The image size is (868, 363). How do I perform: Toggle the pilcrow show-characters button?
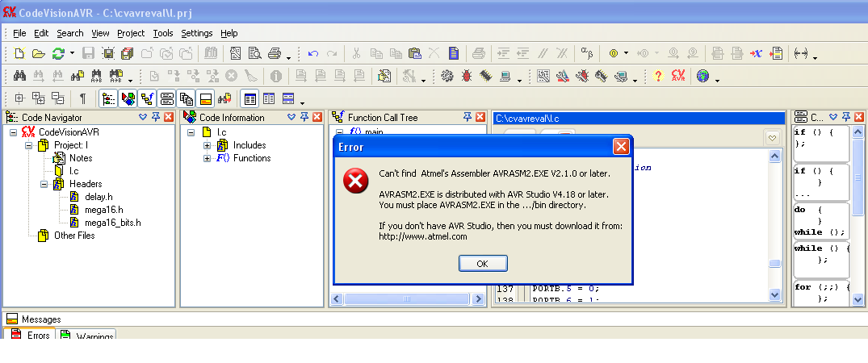pos(83,98)
